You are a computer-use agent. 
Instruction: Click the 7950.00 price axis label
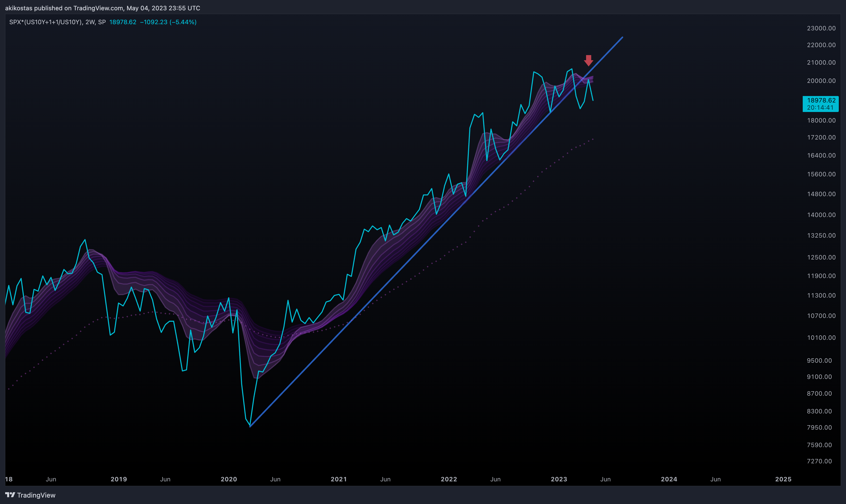point(819,427)
